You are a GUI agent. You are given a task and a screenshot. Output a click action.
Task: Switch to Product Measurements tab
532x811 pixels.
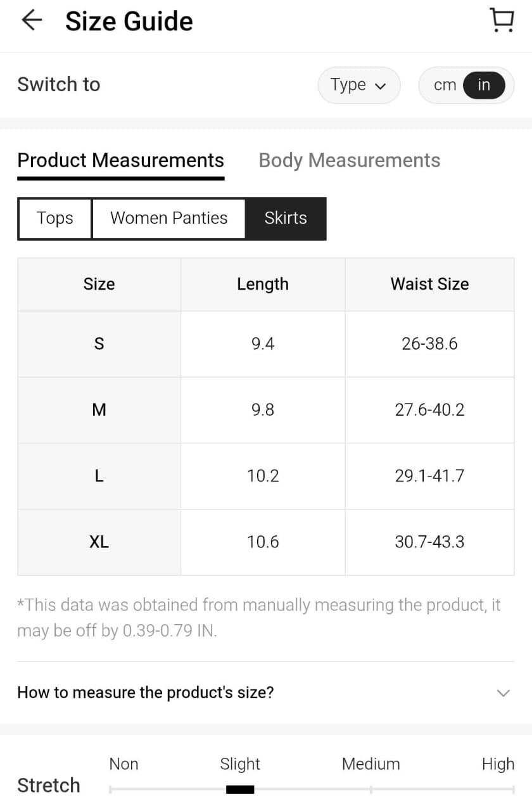coord(120,160)
